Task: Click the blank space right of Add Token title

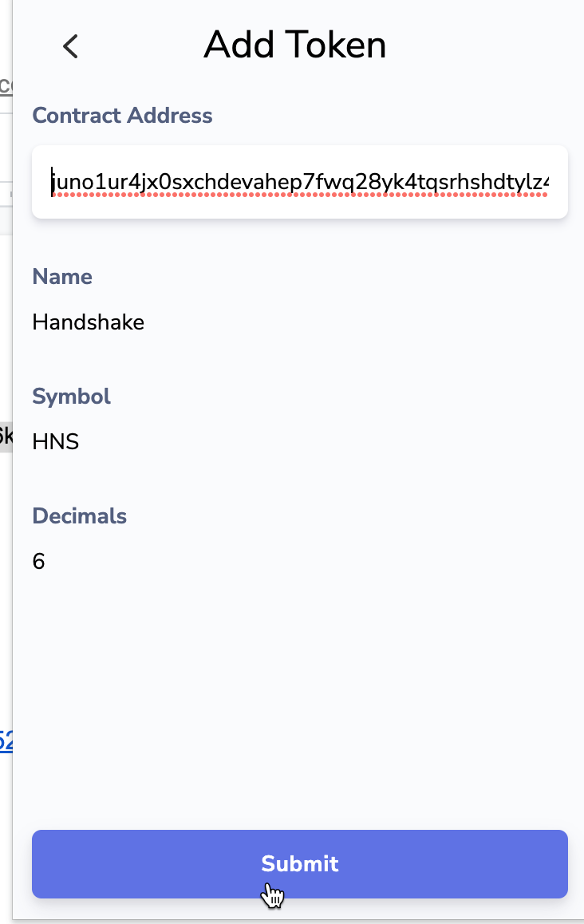Action: (x=487, y=45)
